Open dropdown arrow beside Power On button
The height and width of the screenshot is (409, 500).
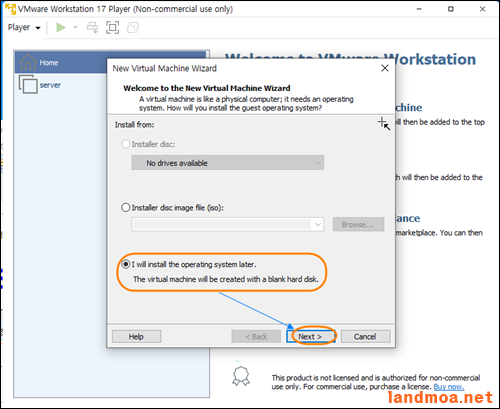[x=75, y=27]
